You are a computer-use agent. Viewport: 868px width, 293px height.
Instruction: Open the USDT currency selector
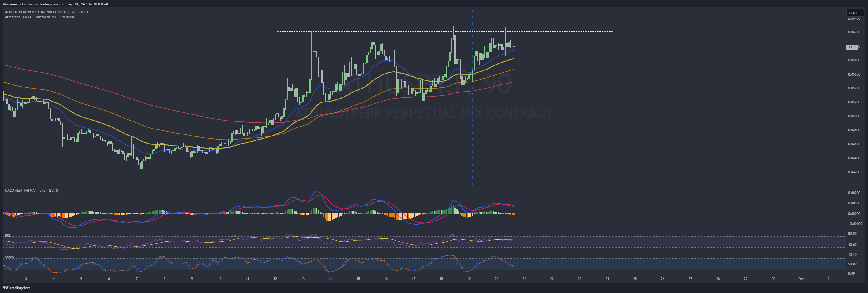pos(855,13)
